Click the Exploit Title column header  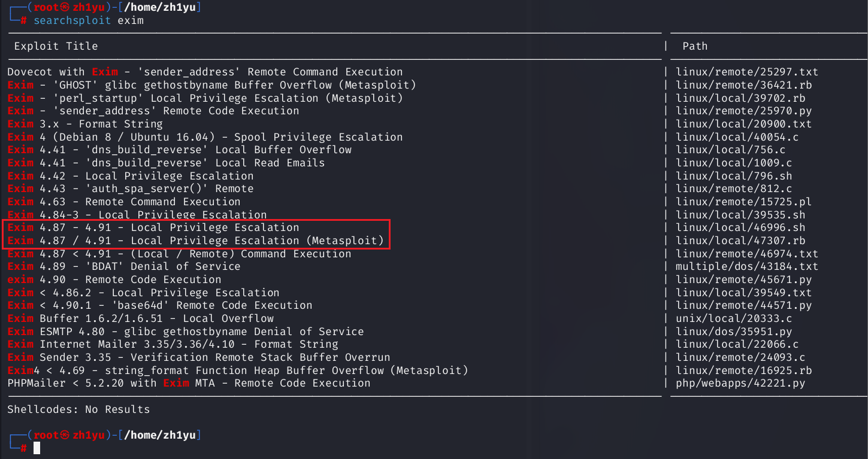(x=56, y=46)
